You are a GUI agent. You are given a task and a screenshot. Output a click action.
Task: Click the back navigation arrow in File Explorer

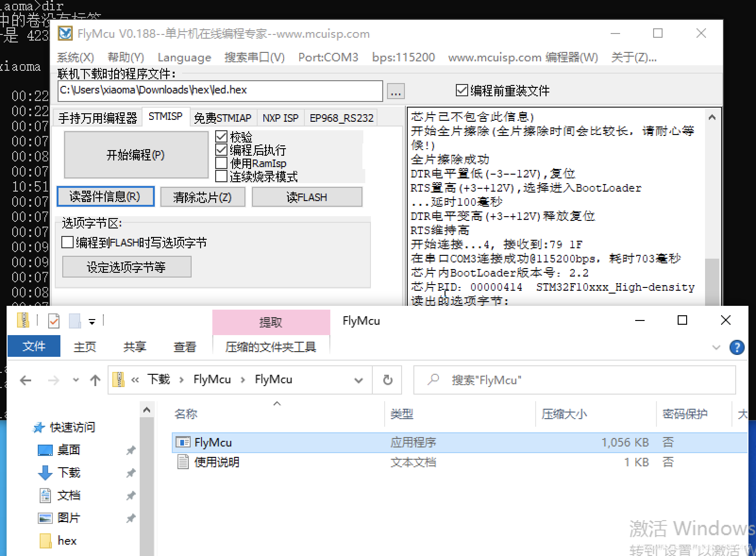pos(25,380)
